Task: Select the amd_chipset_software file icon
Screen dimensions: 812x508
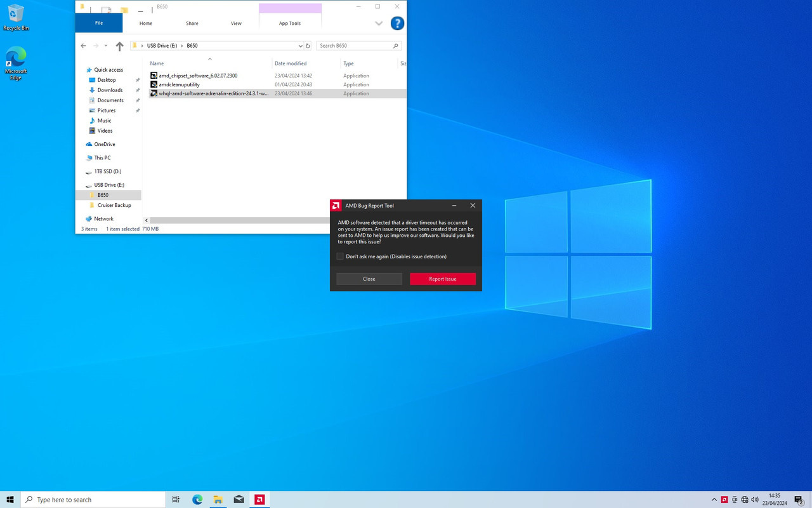Action: coord(154,76)
